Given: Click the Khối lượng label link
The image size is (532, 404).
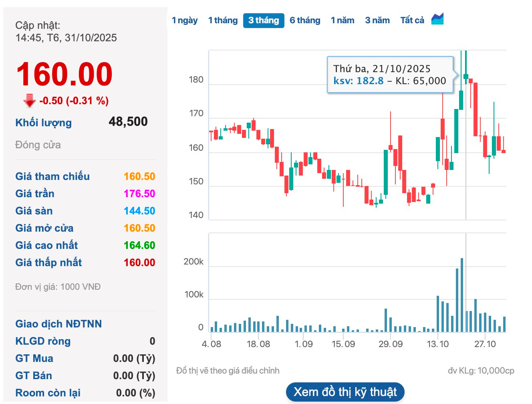Looking at the screenshot, I should (43, 123).
